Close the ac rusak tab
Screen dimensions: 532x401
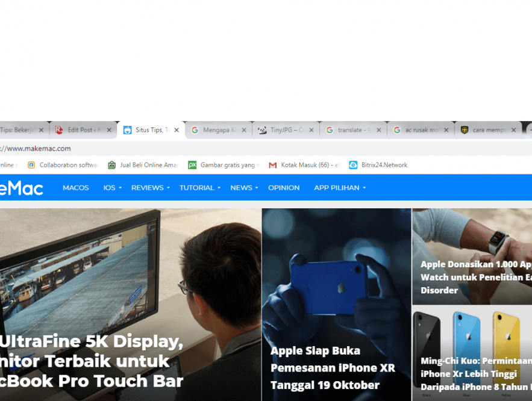(446, 130)
